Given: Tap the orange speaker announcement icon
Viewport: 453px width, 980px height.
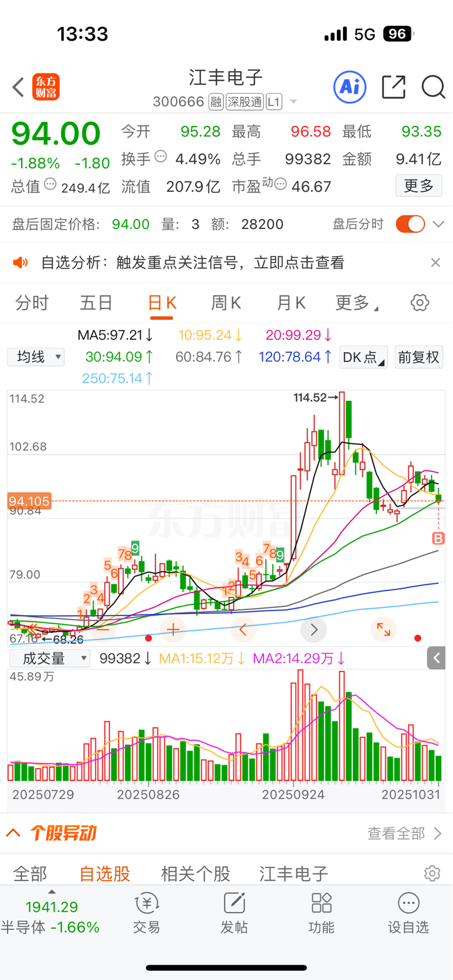Looking at the screenshot, I should [x=21, y=263].
